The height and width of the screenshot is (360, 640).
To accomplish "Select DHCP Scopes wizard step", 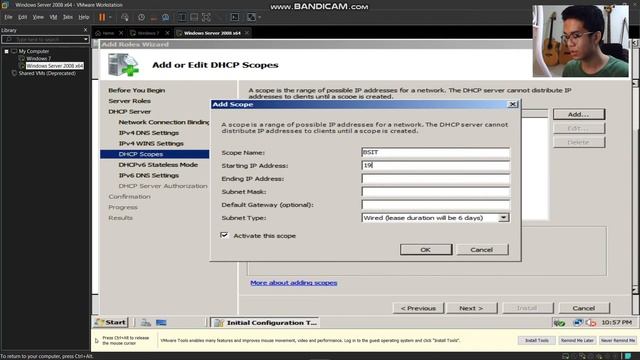I will [155, 154].
